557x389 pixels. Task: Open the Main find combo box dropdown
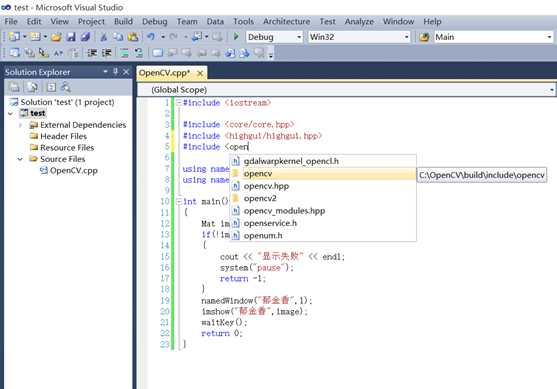point(549,37)
